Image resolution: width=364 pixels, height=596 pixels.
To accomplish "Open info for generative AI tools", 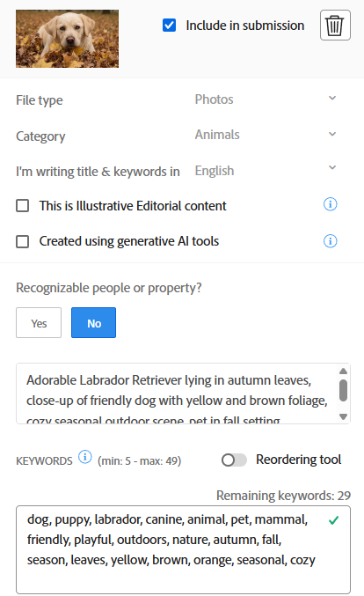I will (331, 241).
